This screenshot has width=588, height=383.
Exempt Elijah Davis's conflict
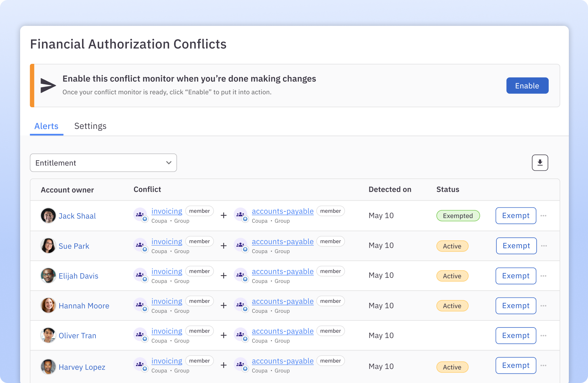pyautogui.click(x=516, y=276)
